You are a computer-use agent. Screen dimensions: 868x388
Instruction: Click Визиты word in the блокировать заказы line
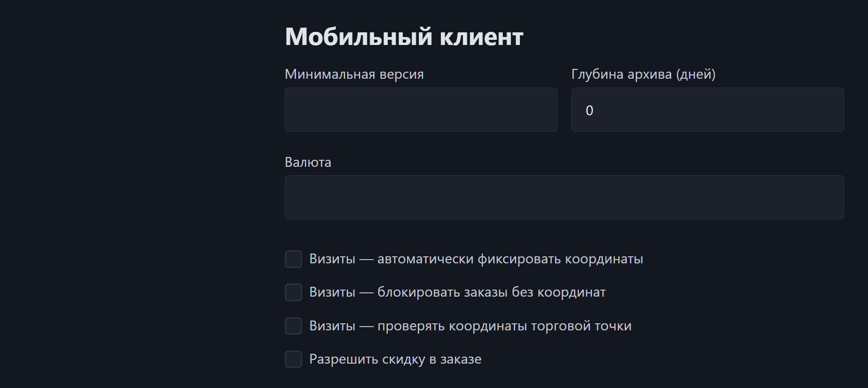coord(332,292)
